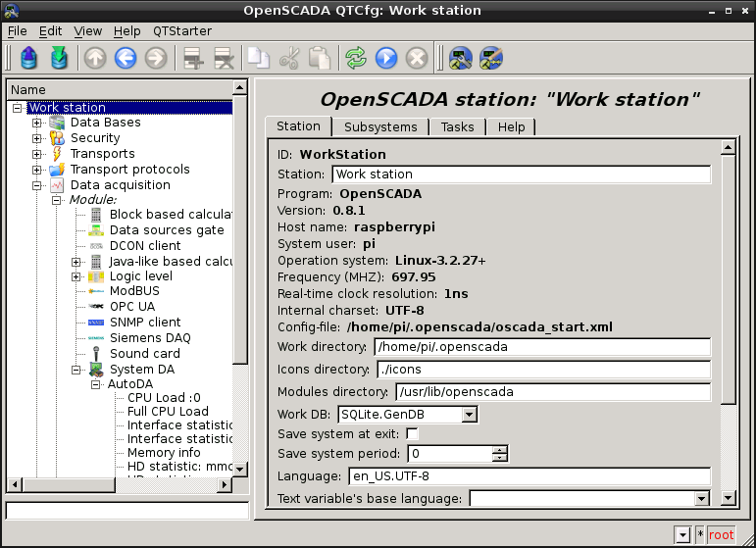This screenshot has height=548, width=756.
Task: Click the Copy item toolbar icon
Action: click(259, 58)
